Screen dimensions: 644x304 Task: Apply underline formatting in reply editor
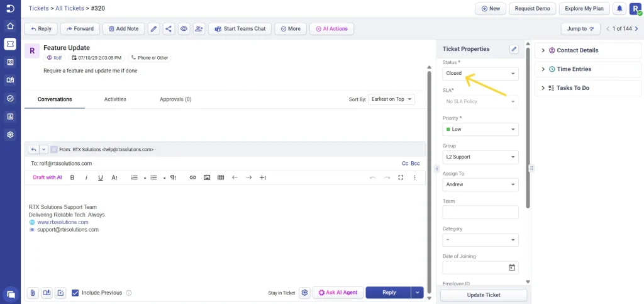(x=100, y=177)
